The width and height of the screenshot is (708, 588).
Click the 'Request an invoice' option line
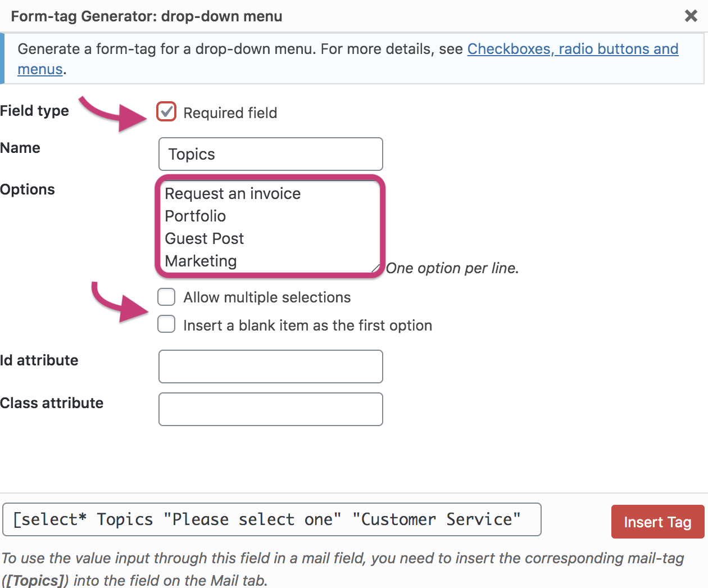[x=233, y=193]
